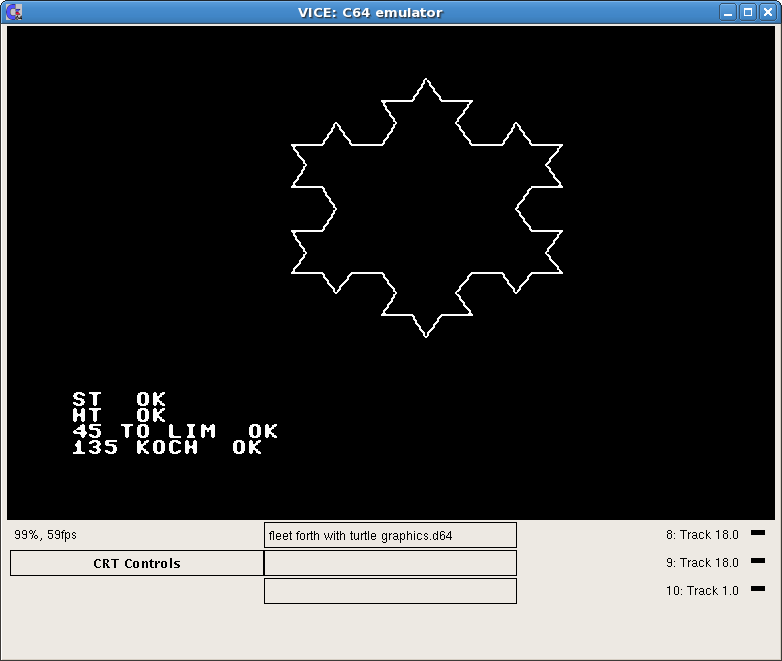782x661 pixels.
Task: Select the empty second disk image field
Action: (x=390, y=563)
